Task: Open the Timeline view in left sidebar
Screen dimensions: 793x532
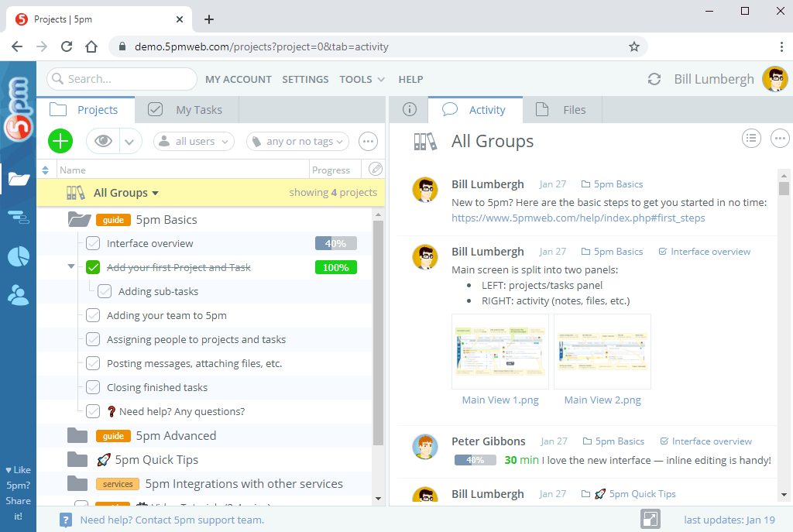Action: tap(18, 218)
